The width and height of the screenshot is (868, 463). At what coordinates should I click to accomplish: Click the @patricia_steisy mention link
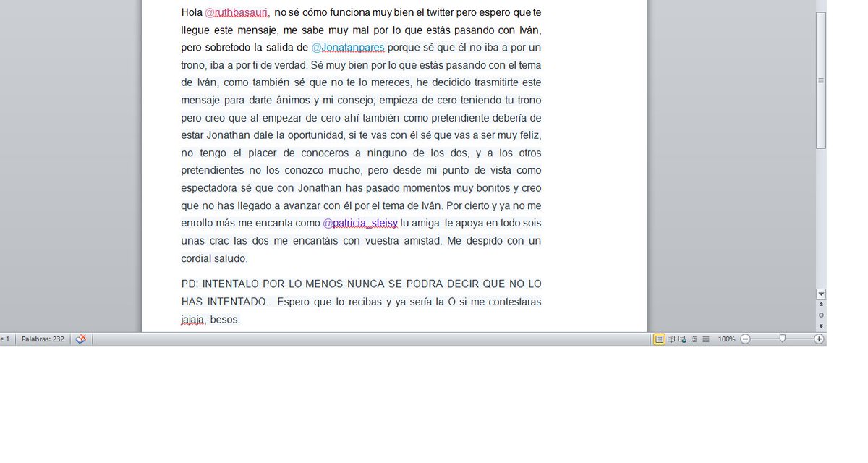pos(360,223)
